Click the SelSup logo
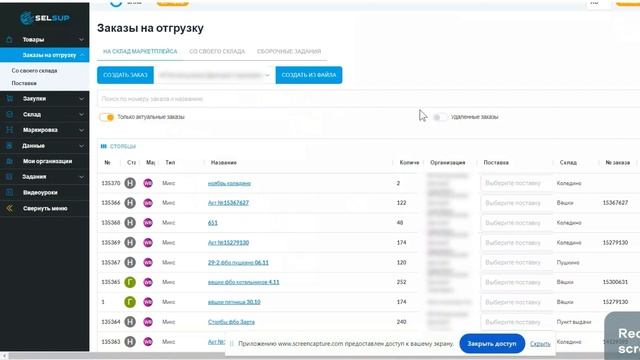This screenshot has width=640, height=360. (x=45, y=18)
